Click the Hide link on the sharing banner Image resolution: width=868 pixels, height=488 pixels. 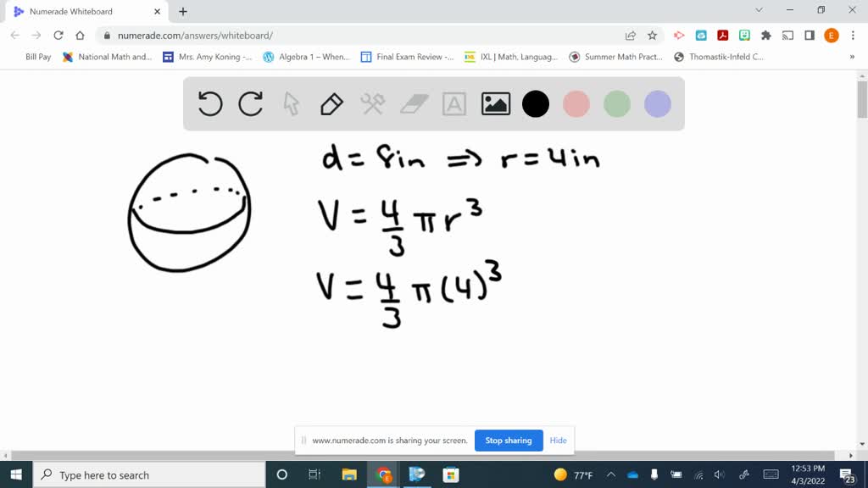click(558, 441)
